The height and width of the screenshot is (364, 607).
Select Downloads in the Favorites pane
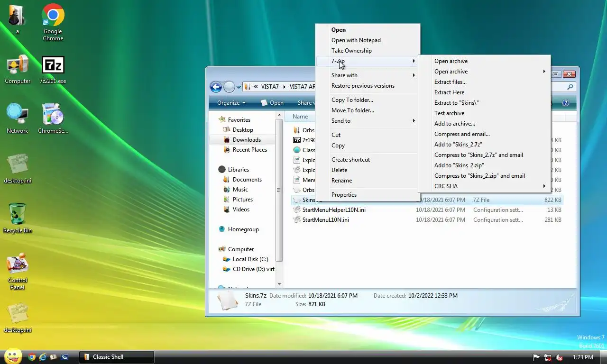(x=242, y=140)
